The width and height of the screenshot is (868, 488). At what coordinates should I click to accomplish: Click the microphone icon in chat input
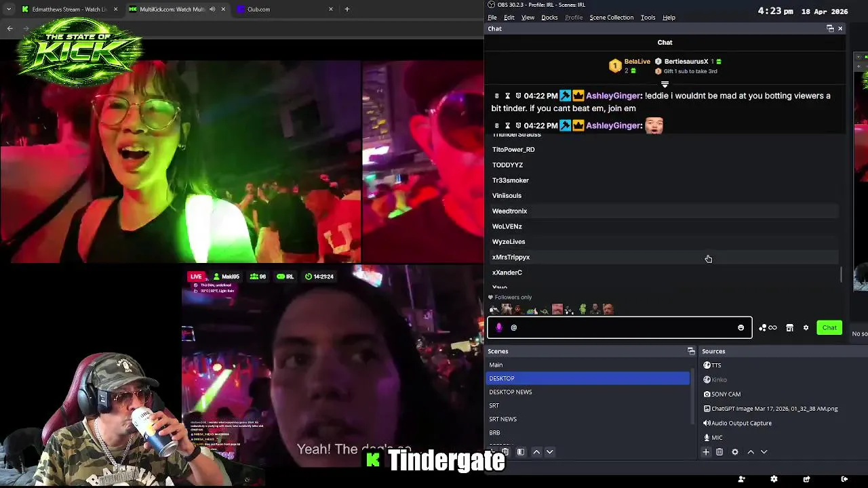click(499, 328)
